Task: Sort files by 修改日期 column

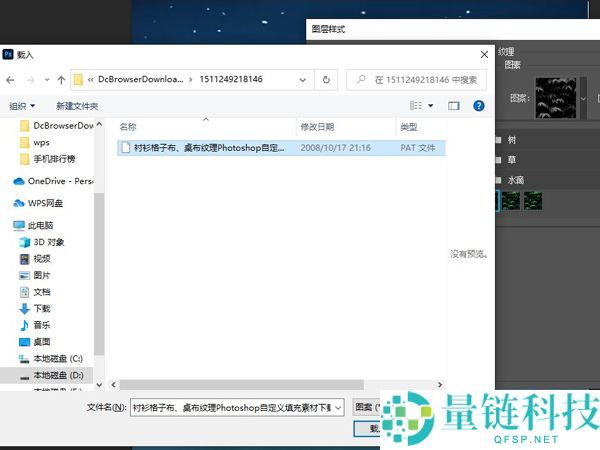Action: (317, 127)
